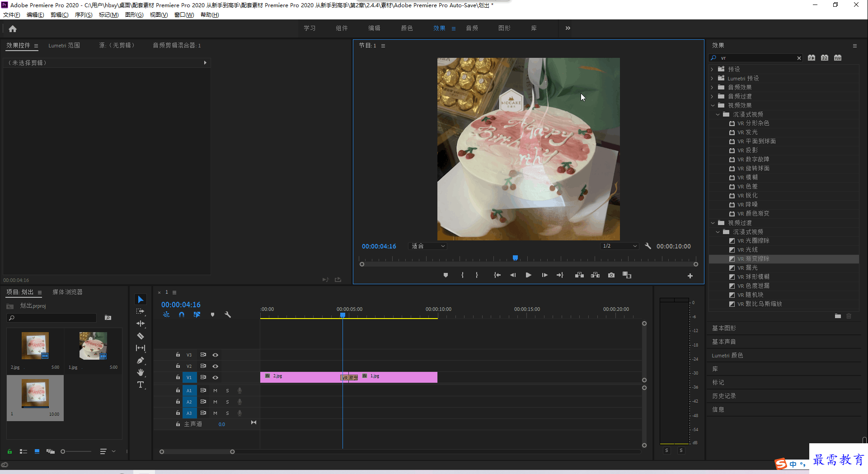868x474 pixels.
Task: Open the Button Editor plus icon
Action: [690, 276]
